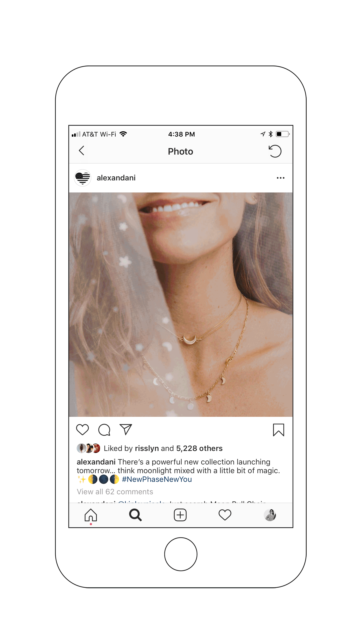Screen dimensions: 362x644
Task: Open the three-dot post options menu
Action: [281, 178]
